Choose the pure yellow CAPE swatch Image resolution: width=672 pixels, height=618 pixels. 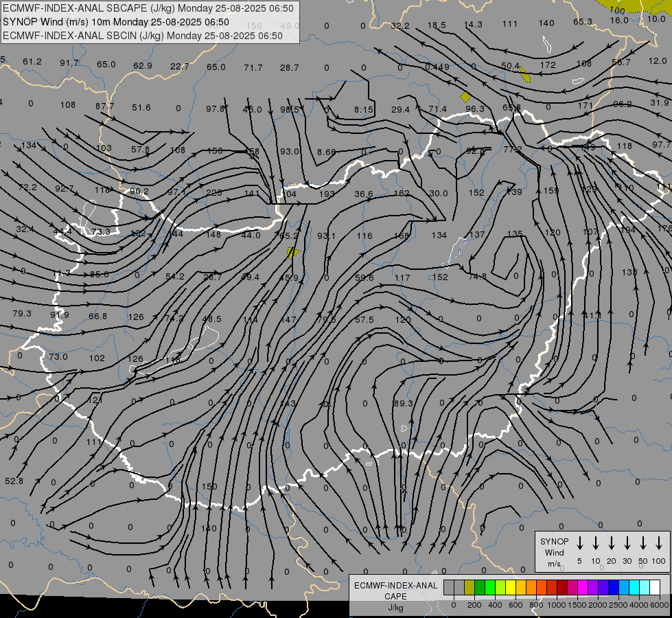tap(511, 588)
